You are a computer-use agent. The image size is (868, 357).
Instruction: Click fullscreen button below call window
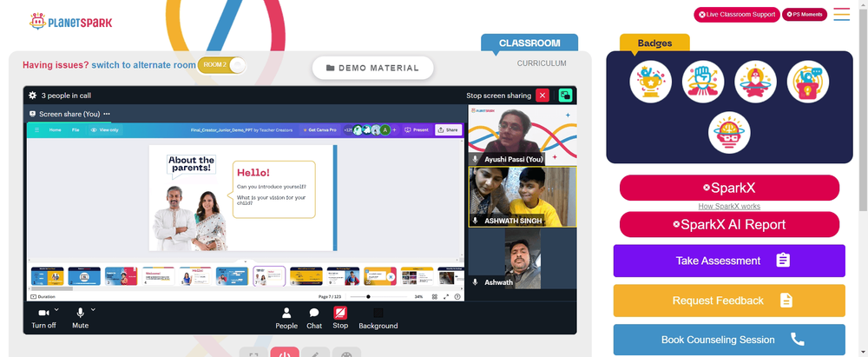(x=253, y=353)
